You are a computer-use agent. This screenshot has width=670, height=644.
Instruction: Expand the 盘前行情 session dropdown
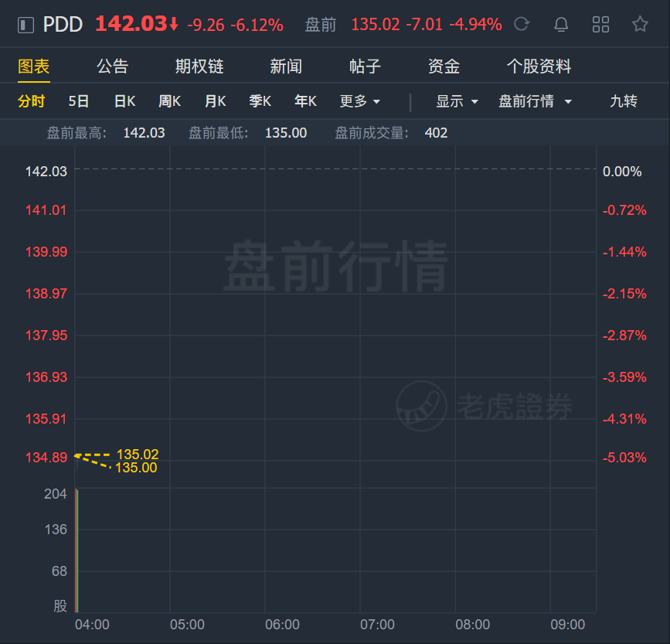coord(535,101)
